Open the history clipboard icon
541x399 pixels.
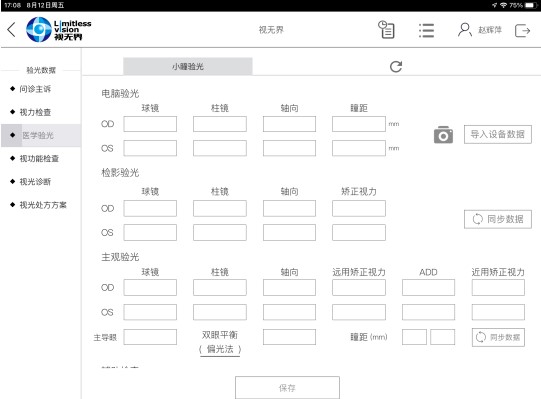(386, 29)
